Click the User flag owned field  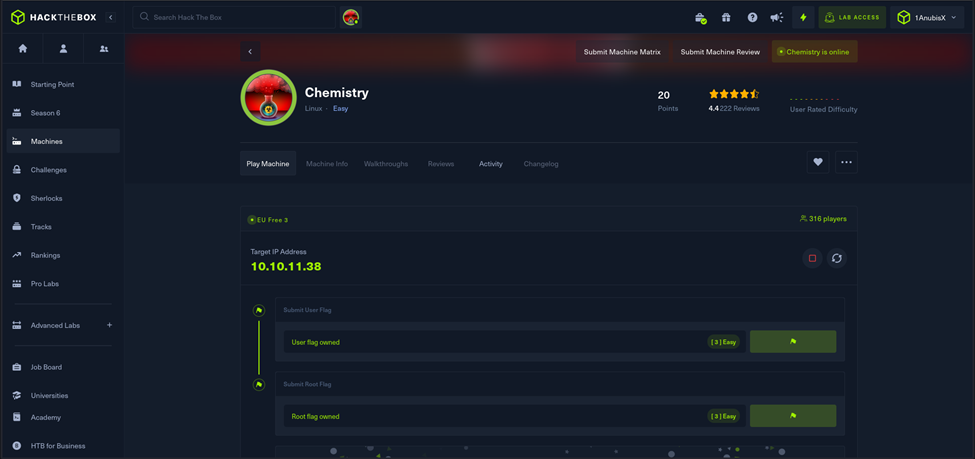point(514,342)
